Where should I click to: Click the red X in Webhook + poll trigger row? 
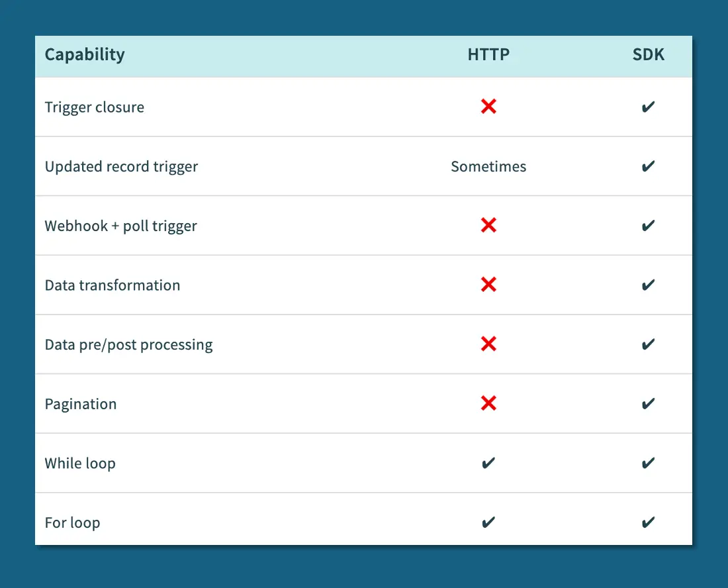[x=488, y=226]
